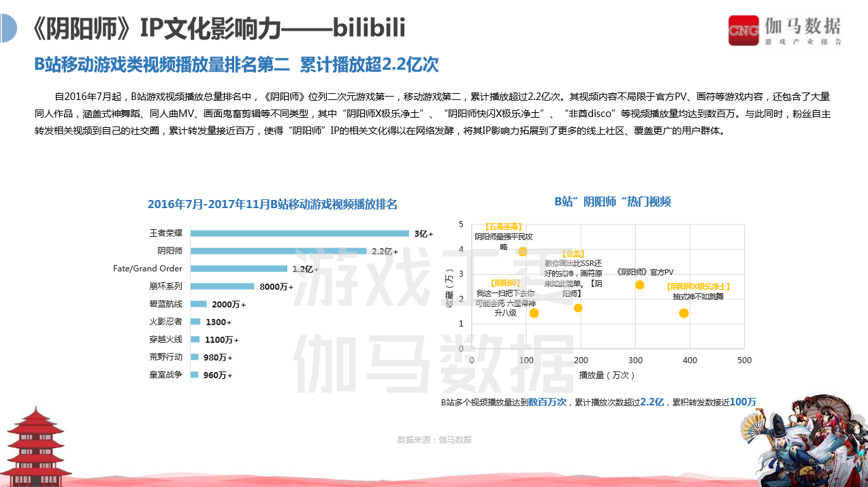This screenshot has height=487, width=868.
Task: Click the 5 tick on the y-axis
Action: tap(461, 224)
